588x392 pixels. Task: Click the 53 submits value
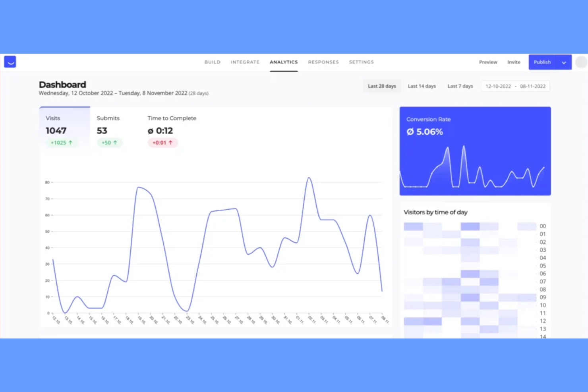point(102,131)
